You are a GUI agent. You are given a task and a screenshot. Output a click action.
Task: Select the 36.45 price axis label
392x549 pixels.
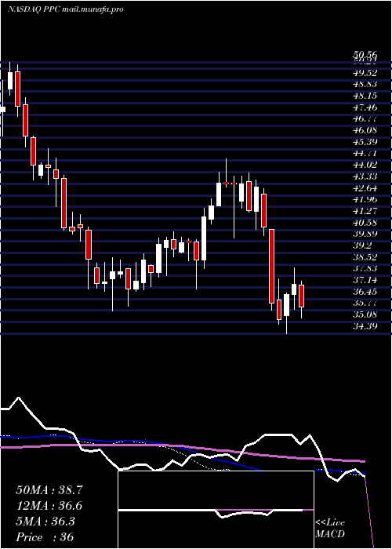365,291
